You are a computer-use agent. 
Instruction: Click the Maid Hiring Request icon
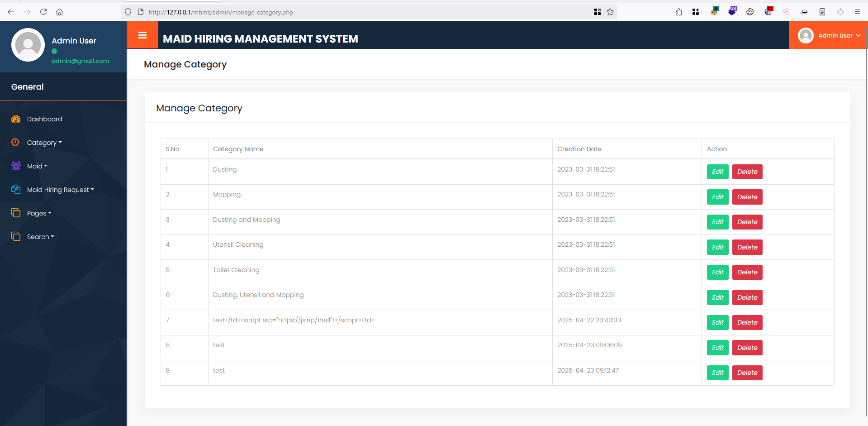(x=16, y=189)
